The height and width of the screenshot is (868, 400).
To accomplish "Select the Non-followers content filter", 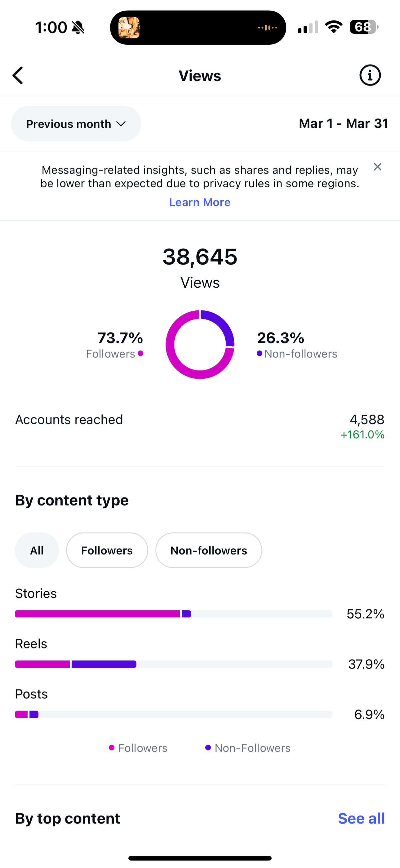I will click(x=209, y=550).
